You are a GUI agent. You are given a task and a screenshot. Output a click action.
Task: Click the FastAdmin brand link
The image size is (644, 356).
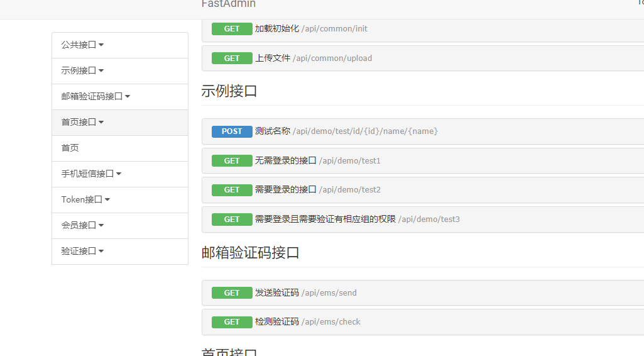coord(229,4)
